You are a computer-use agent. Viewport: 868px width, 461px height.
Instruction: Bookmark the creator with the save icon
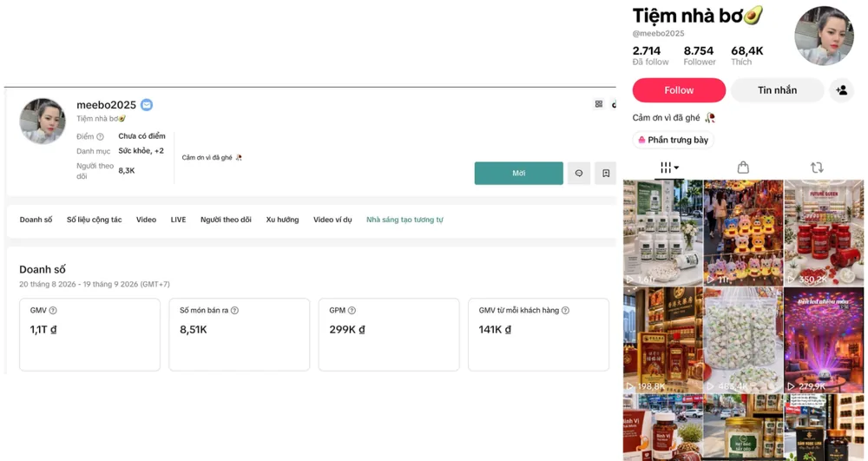click(606, 174)
